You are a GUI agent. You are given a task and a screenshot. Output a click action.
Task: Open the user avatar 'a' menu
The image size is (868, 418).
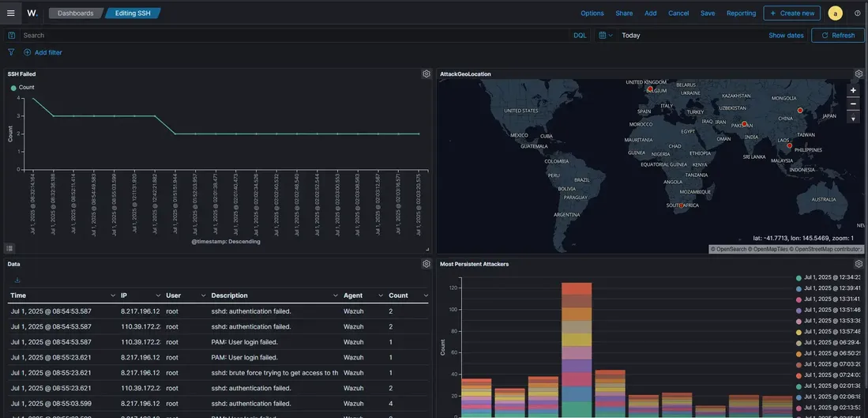point(836,13)
